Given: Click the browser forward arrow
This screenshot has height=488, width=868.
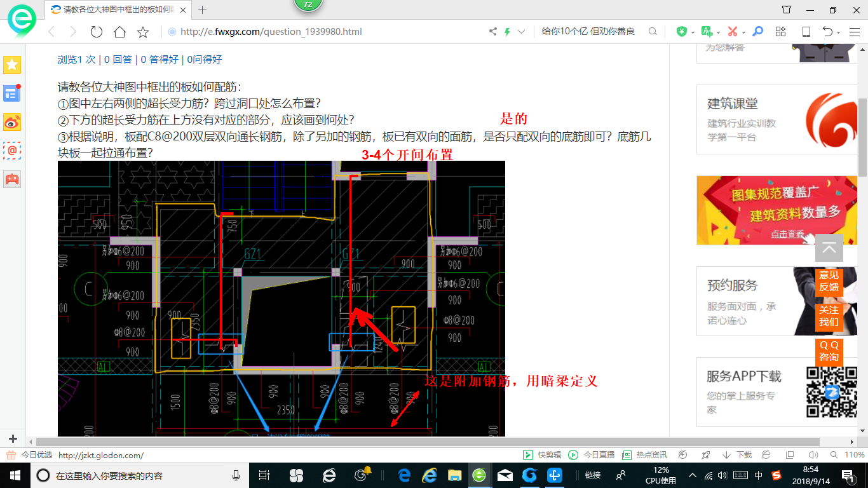Looking at the screenshot, I should [x=73, y=32].
